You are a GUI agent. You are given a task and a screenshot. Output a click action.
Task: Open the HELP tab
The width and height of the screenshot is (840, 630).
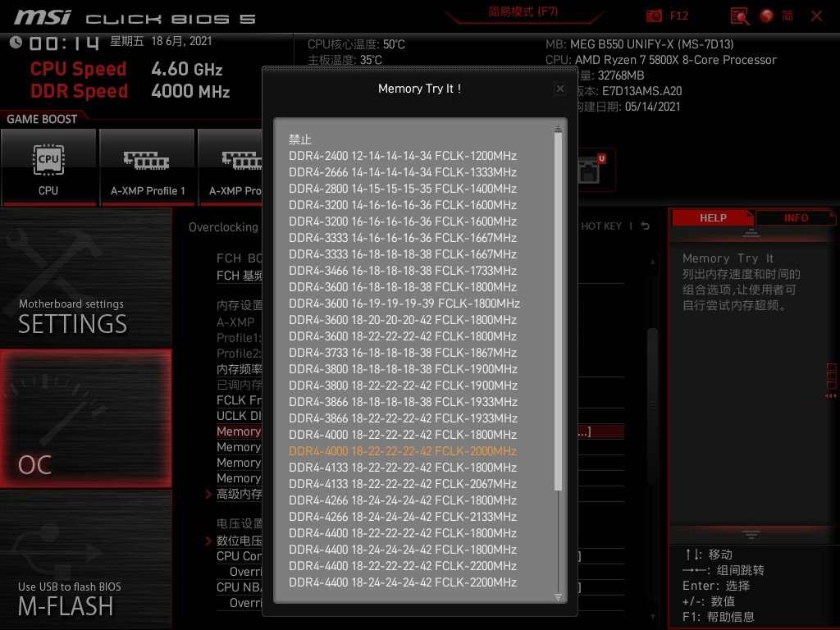click(x=712, y=217)
